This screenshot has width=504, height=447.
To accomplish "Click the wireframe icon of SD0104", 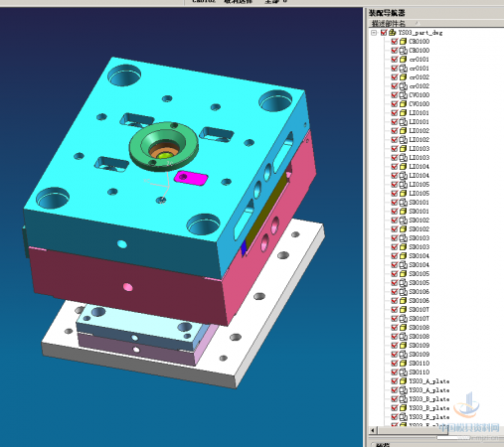I will [x=403, y=265].
